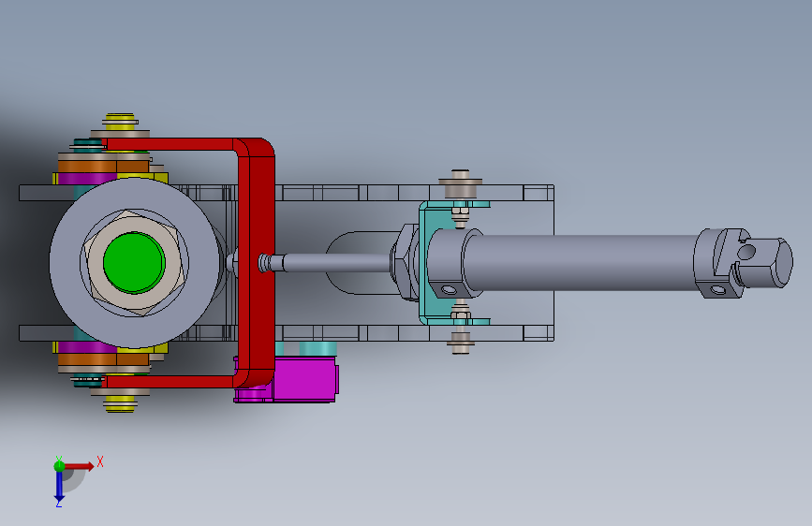Select the upper orange spacer
Viewport: 812px width, 526px height.
coord(104,167)
